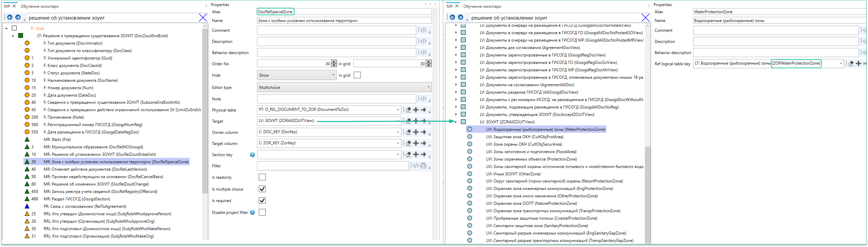Click the eraser icon for Physical table
The height and width of the screenshot is (247, 868).
[x=408, y=110]
